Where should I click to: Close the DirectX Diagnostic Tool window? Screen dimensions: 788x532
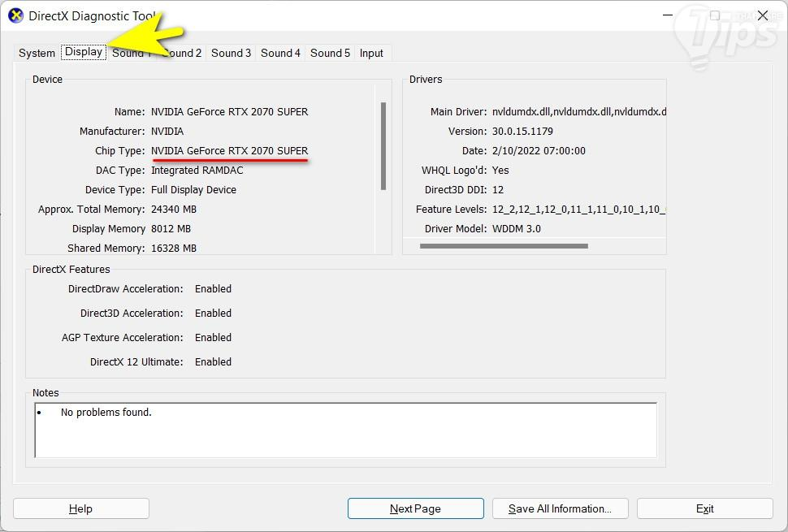tap(763, 15)
